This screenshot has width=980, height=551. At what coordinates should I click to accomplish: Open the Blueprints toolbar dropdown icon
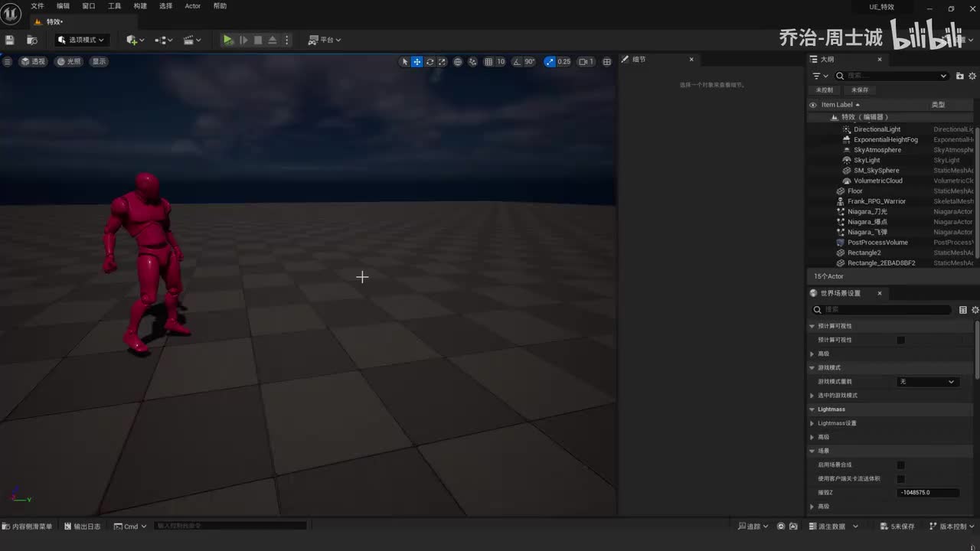164,40
